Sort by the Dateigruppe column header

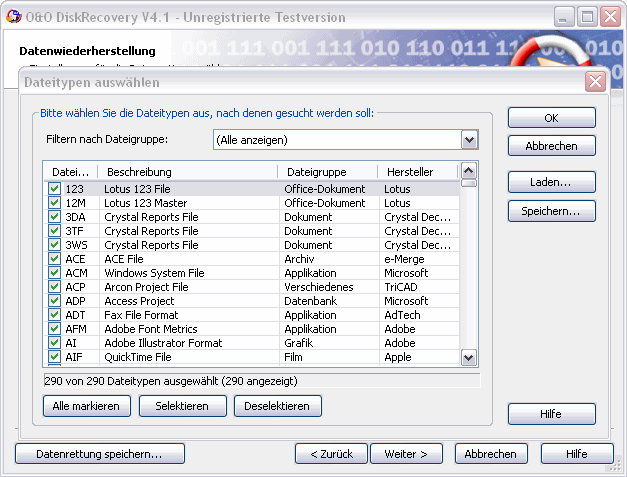327,172
